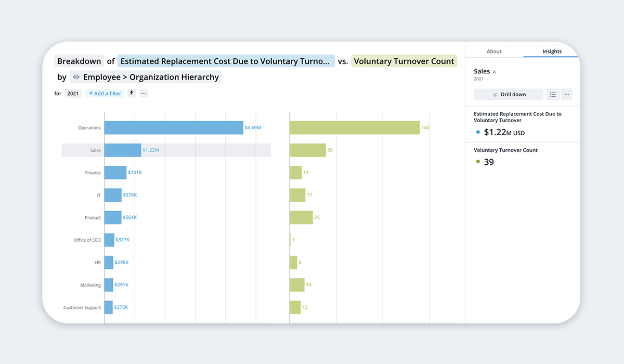Open the ellipsis menu next to the filter row
624x364 pixels.
(x=143, y=93)
